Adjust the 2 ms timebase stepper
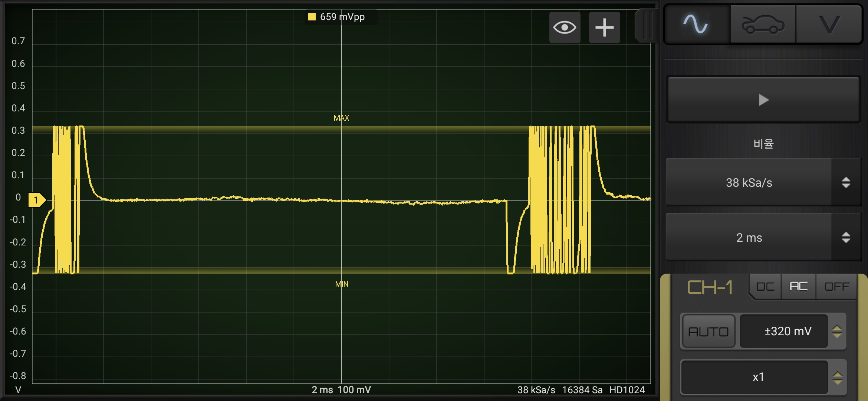This screenshot has width=868, height=401. point(846,237)
